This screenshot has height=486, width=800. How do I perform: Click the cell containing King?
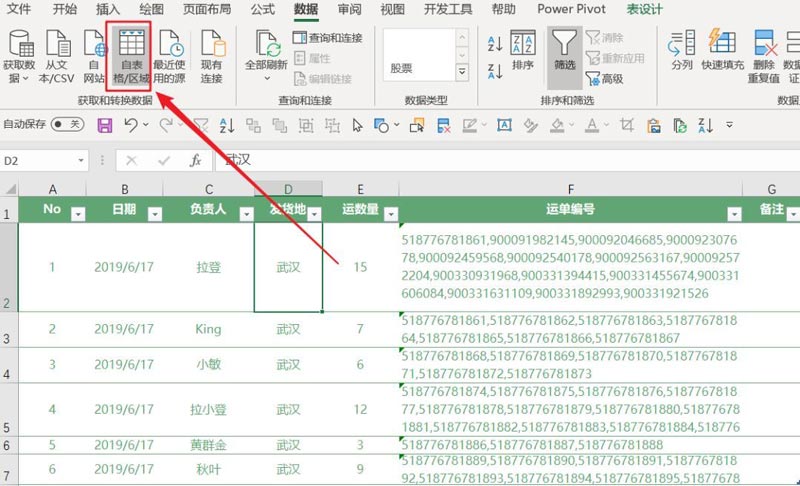[209, 329]
